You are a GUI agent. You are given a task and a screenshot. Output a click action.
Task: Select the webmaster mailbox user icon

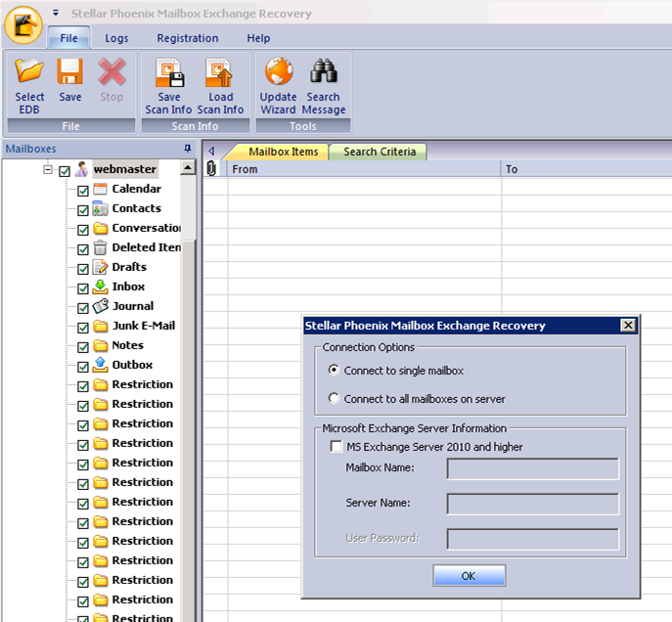pos(81,169)
